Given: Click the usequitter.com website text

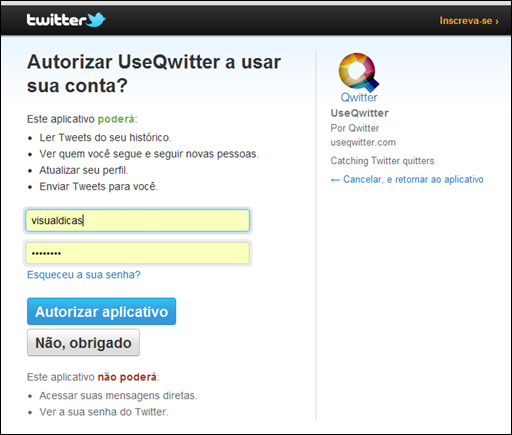Looking at the screenshot, I should click(x=363, y=142).
